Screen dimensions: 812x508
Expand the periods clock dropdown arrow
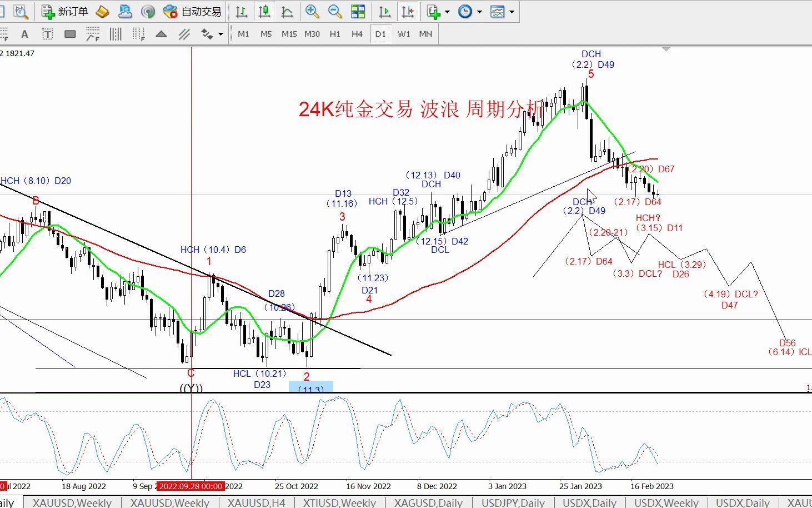point(479,11)
